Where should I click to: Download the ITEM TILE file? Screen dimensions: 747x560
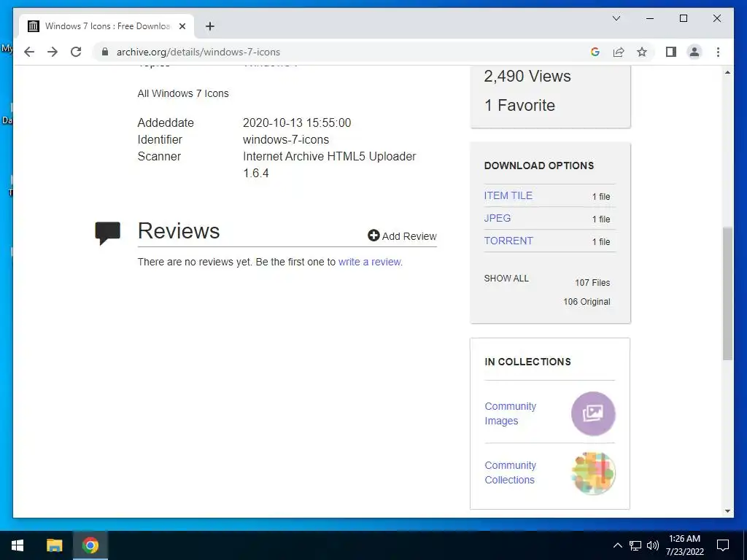click(508, 195)
